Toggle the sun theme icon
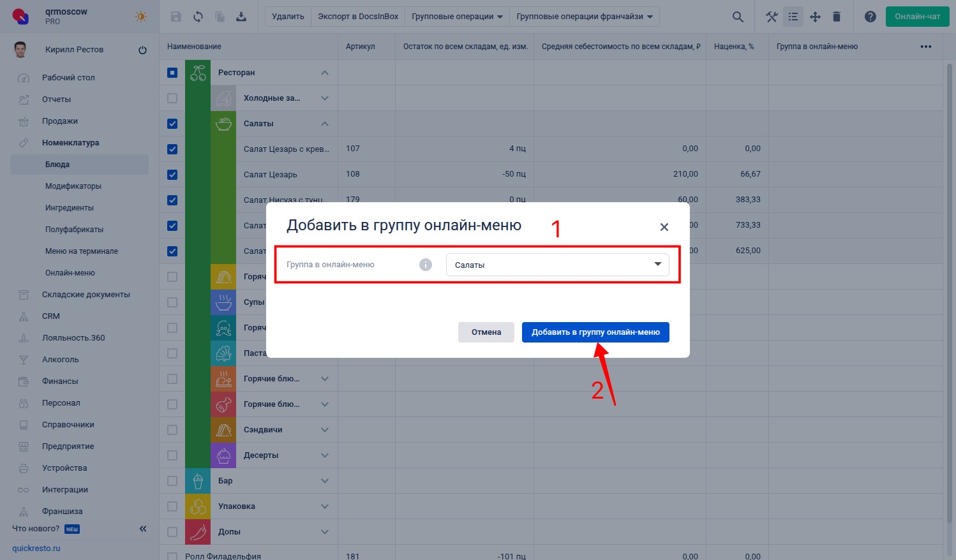The width and height of the screenshot is (956, 560). point(141,17)
